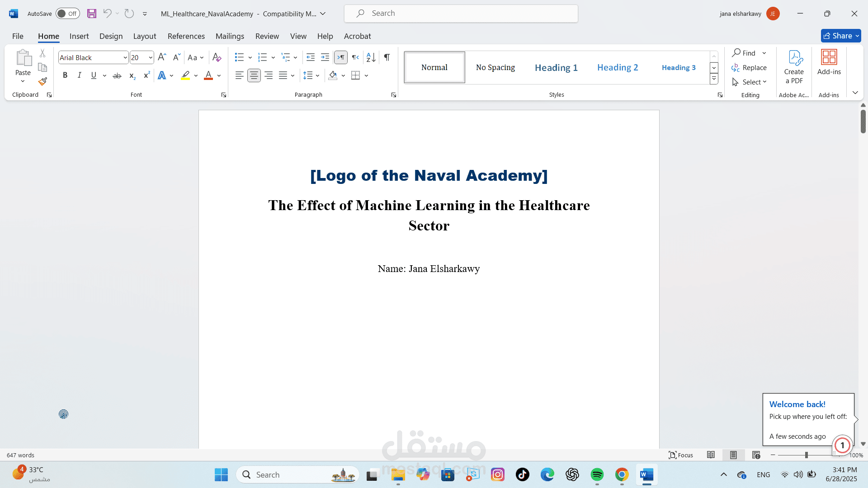
Task: Click the Undo arrow icon
Action: [107, 14]
